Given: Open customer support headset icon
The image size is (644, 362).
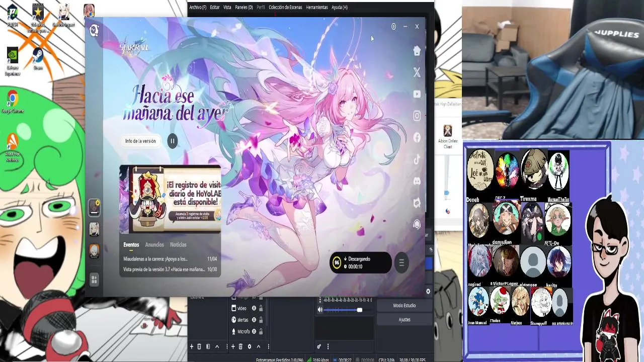Looking at the screenshot, I should 417,224.
